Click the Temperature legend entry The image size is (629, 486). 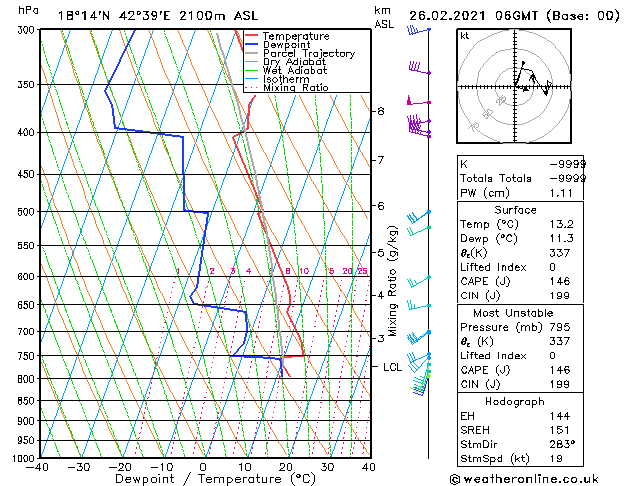[x=296, y=36]
